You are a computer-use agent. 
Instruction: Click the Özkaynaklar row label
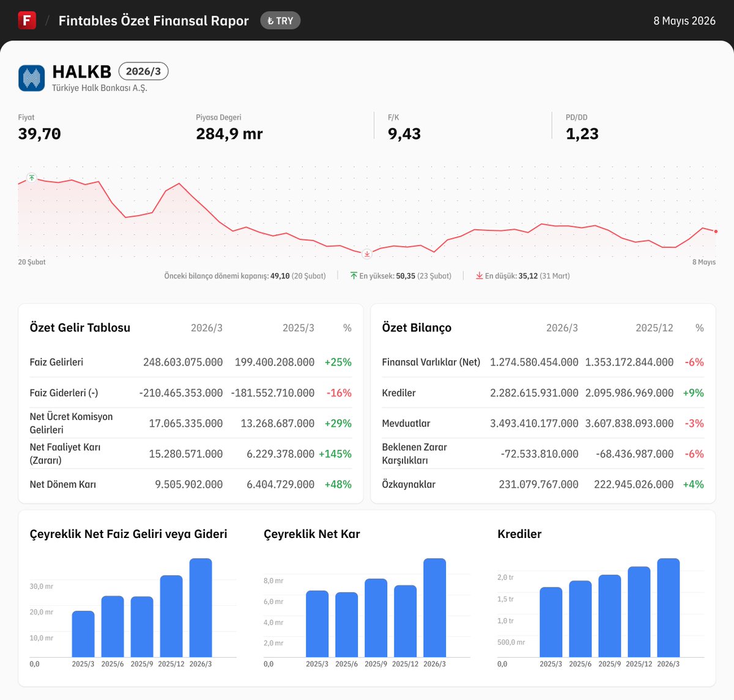409,484
